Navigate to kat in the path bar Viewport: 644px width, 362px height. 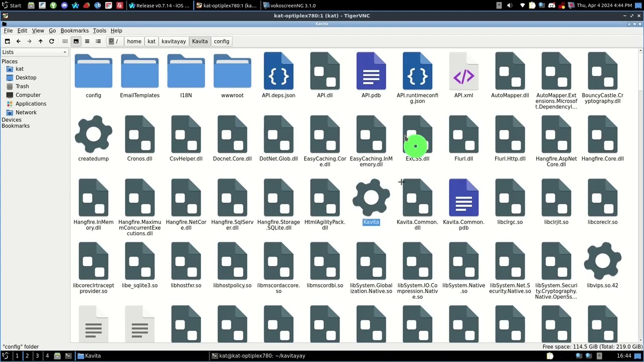[x=151, y=41]
